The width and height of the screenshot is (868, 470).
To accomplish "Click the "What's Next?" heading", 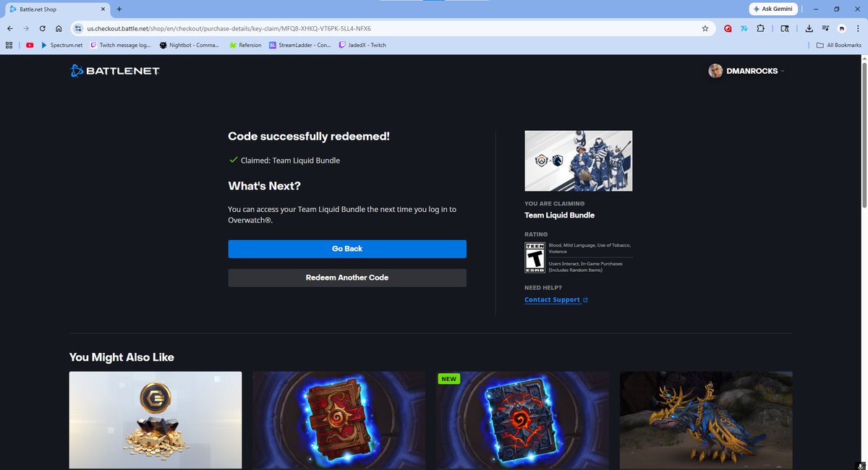I will tap(264, 186).
